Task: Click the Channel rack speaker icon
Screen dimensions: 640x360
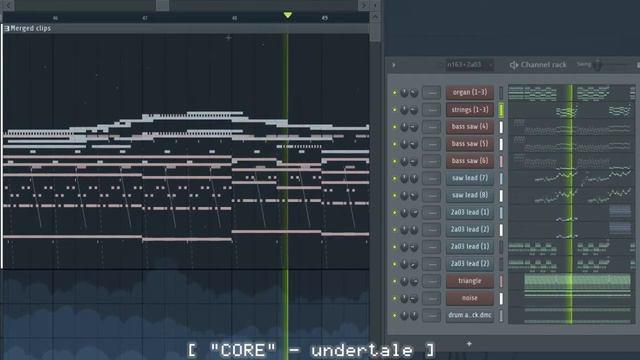Action: 514,65
